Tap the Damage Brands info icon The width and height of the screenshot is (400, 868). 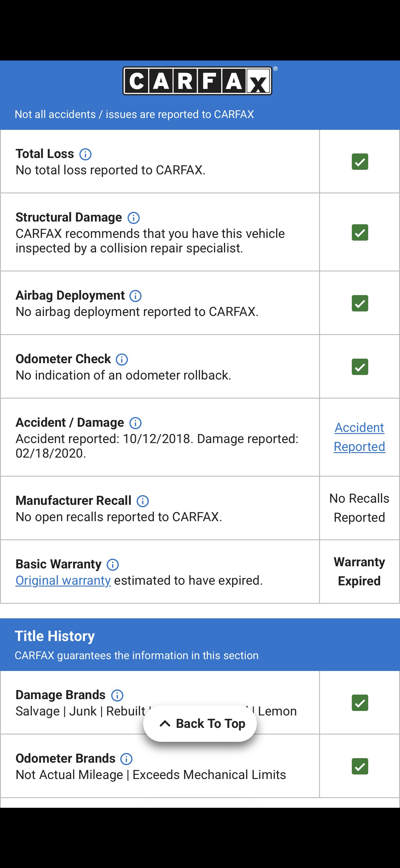[117, 695]
